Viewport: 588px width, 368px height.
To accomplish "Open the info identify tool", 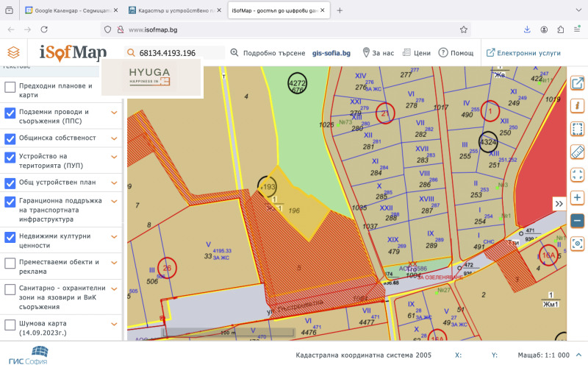I will point(577,106).
